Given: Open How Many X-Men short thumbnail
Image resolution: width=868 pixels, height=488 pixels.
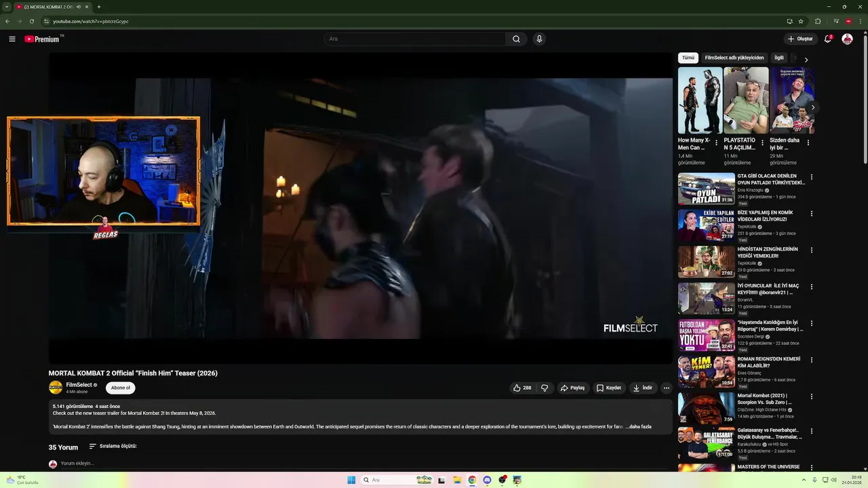Looking at the screenshot, I should (700, 100).
